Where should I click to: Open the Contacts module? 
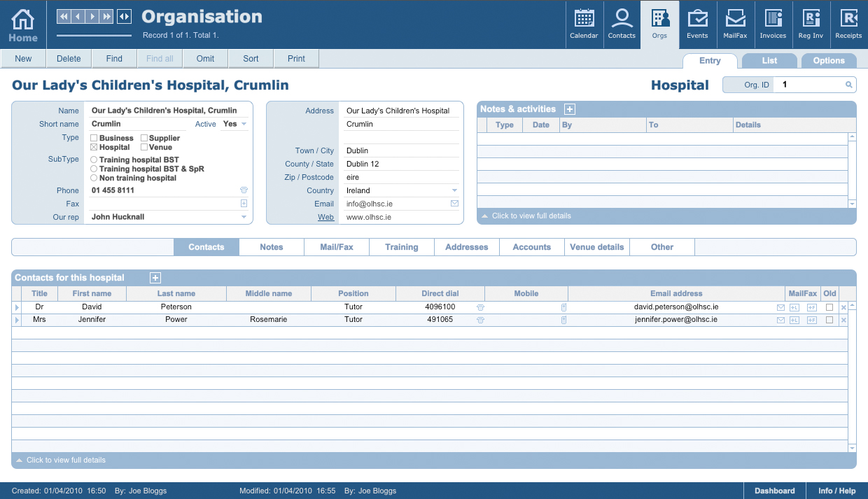point(622,24)
